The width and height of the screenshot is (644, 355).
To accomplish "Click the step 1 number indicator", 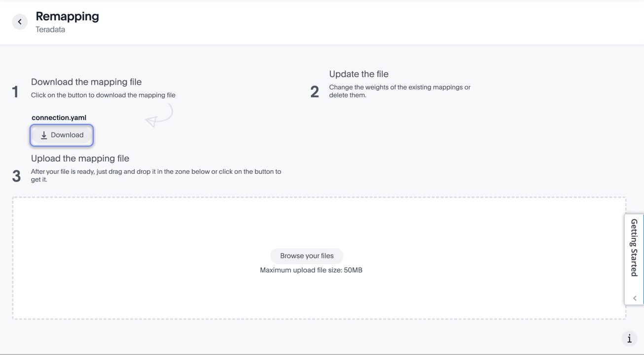I will [x=15, y=91].
